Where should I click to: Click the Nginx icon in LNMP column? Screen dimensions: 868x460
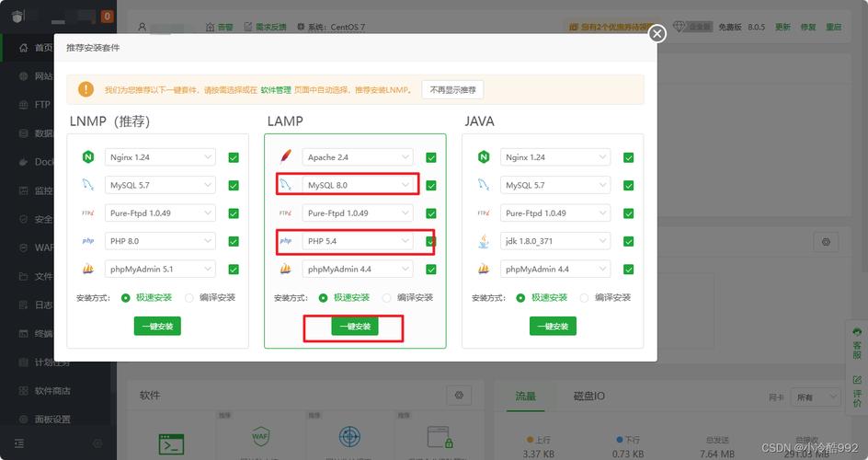88,157
